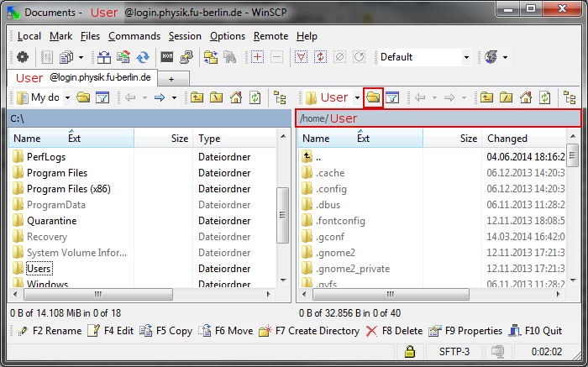Click F2 Rename button

tap(50, 331)
